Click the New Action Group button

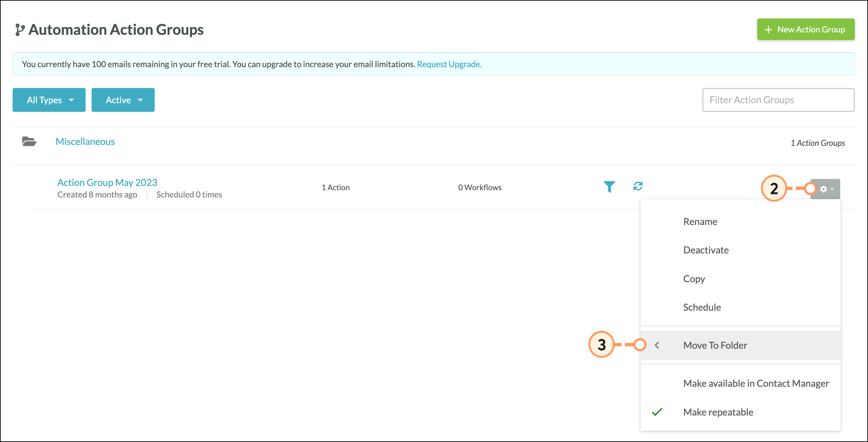pos(806,29)
